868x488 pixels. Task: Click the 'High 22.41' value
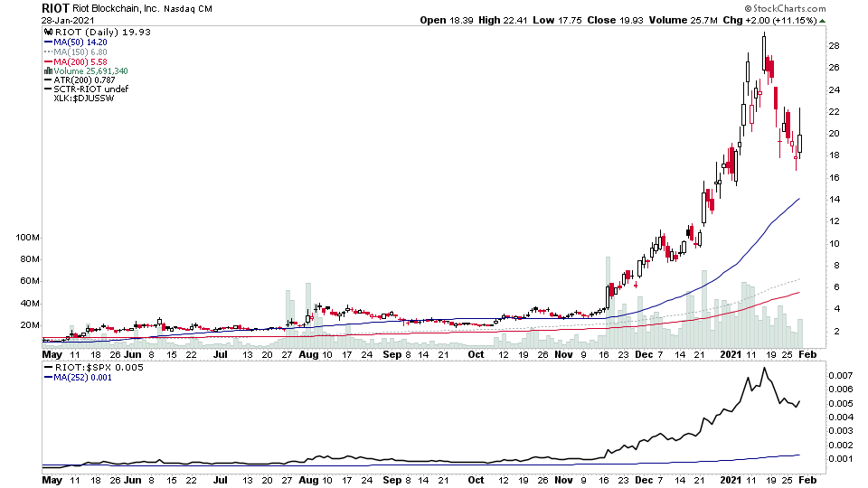(503, 20)
